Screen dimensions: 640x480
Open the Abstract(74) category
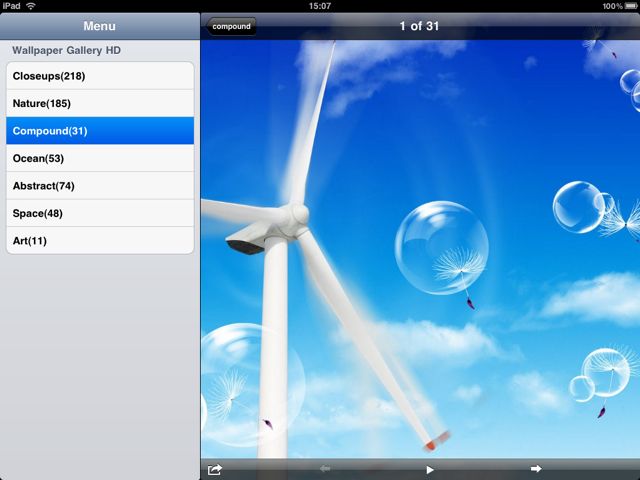click(x=100, y=186)
